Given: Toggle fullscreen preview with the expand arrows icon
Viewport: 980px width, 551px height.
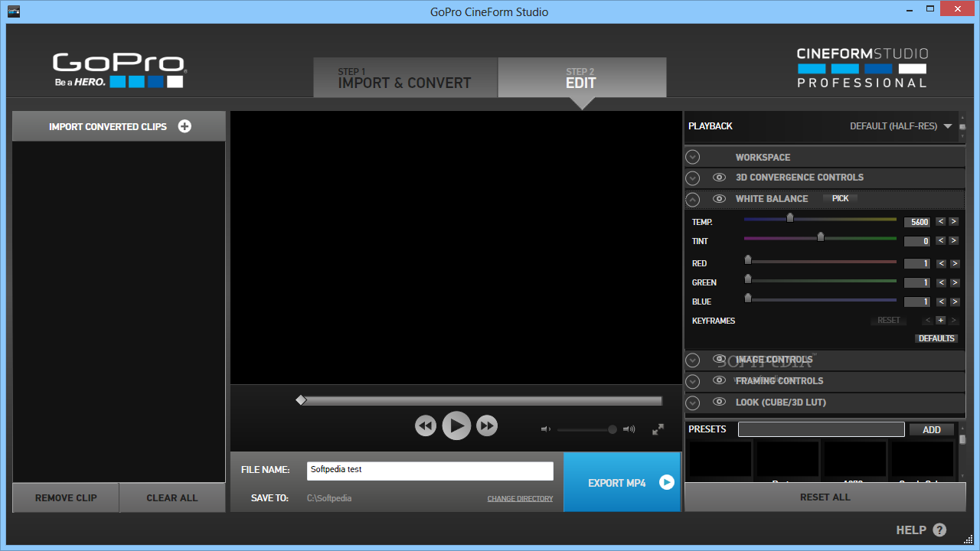Looking at the screenshot, I should 658,429.
